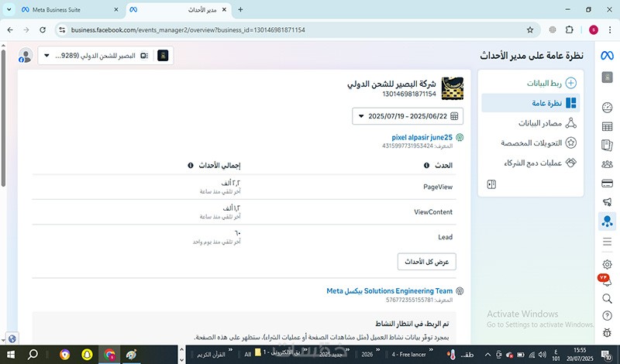Open the Billing card icon
Image resolution: width=620 pixels, height=364 pixels.
pos(607,183)
